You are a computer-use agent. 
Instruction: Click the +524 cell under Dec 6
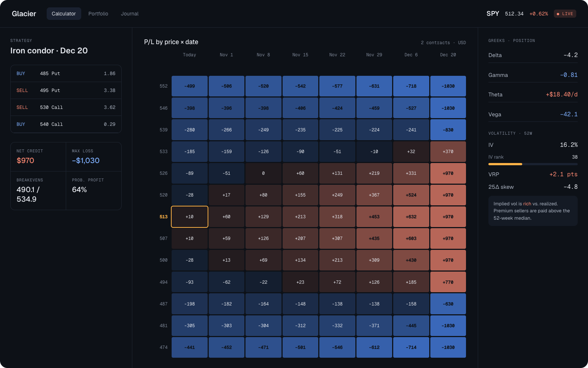pyautogui.click(x=411, y=195)
